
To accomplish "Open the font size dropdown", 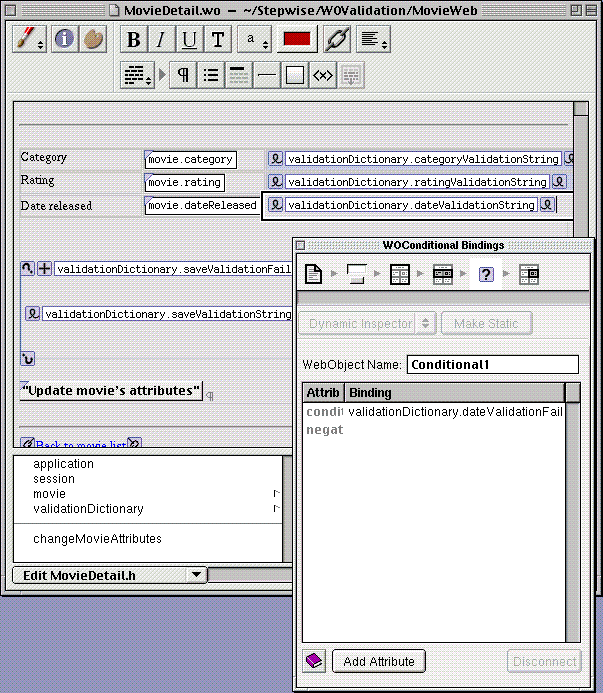I will (254, 40).
